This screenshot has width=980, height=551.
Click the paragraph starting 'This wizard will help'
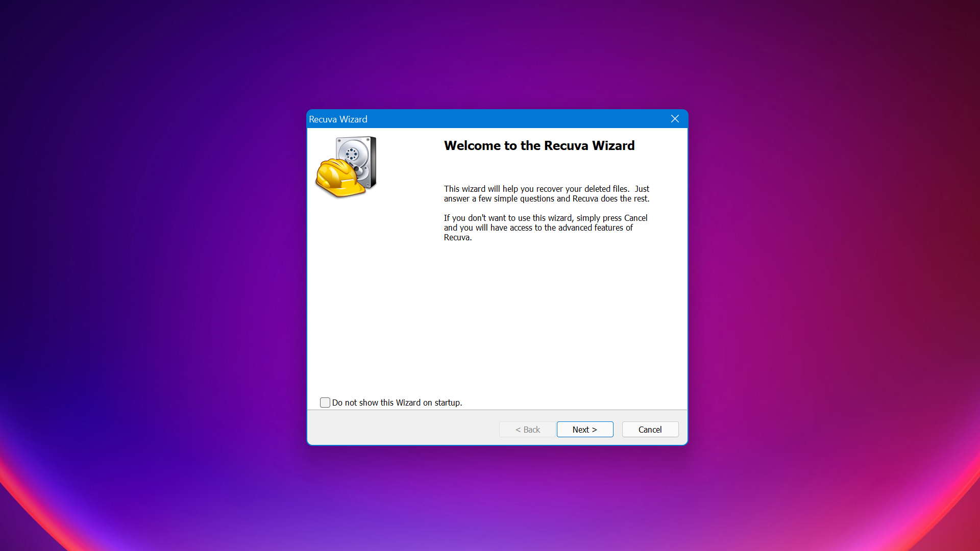tap(547, 194)
